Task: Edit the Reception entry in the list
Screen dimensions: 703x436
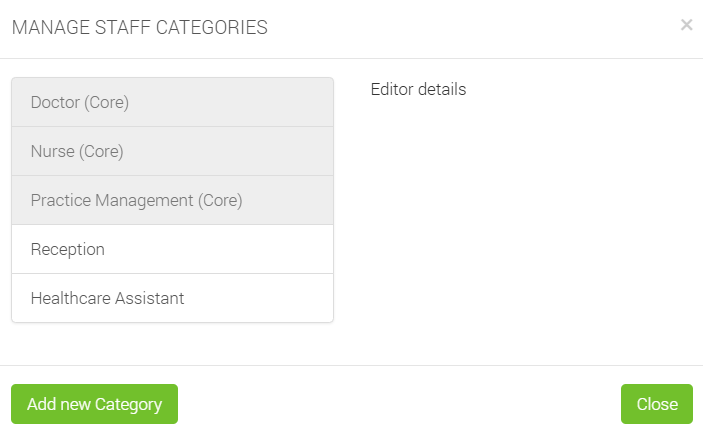Action: pyautogui.click(x=172, y=249)
